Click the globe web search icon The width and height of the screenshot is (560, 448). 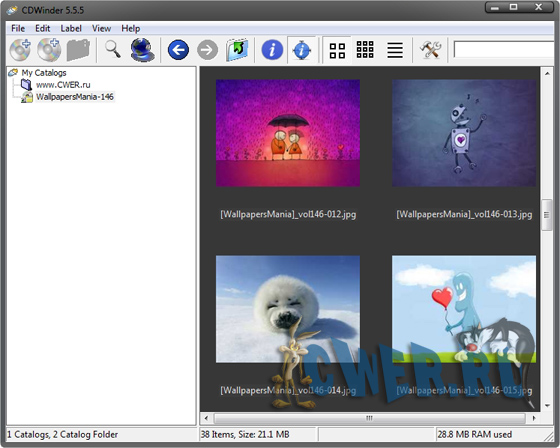point(142,50)
